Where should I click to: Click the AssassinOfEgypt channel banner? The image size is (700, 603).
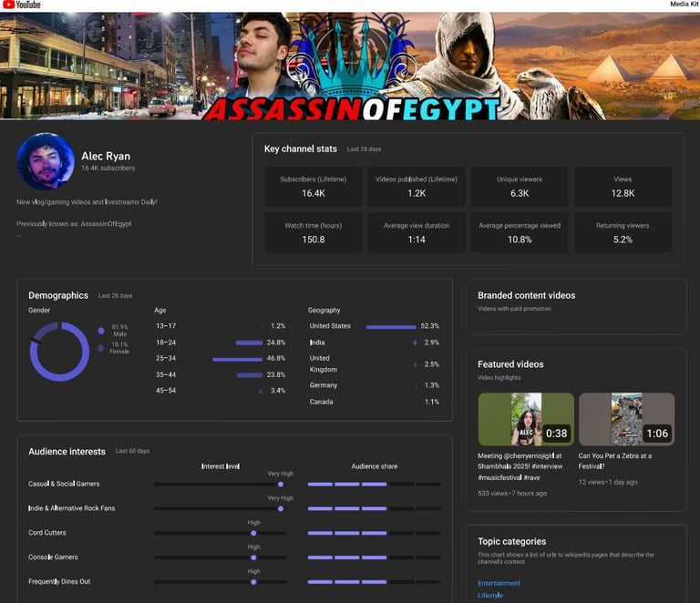pyautogui.click(x=350, y=66)
